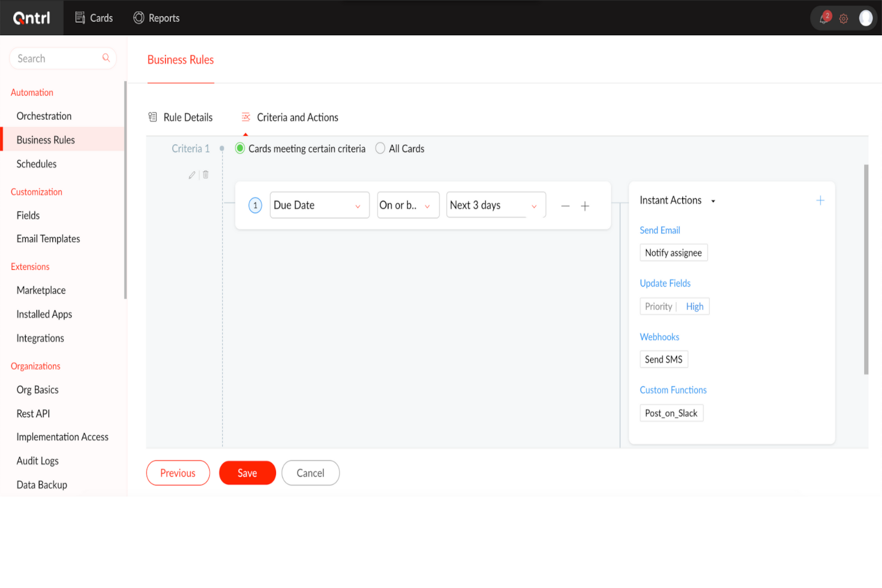The height and width of the screenshot is (588, 882).
Task: Select Business Rules in the sidebar
Action: pos(63,139)
